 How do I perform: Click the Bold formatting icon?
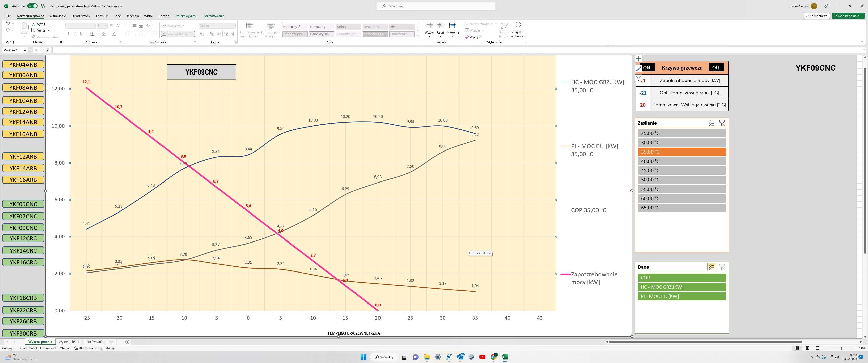[68, 34]
